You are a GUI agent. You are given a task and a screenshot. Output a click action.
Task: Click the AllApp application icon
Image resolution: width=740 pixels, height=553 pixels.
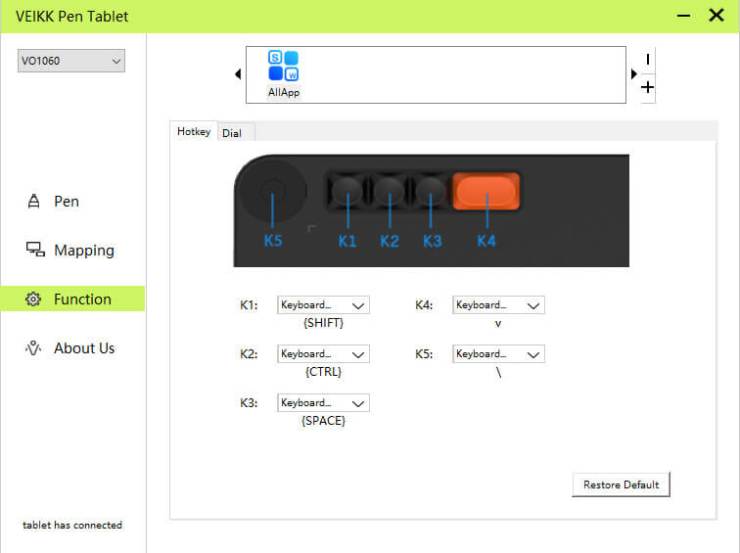[x=284, y=66]
